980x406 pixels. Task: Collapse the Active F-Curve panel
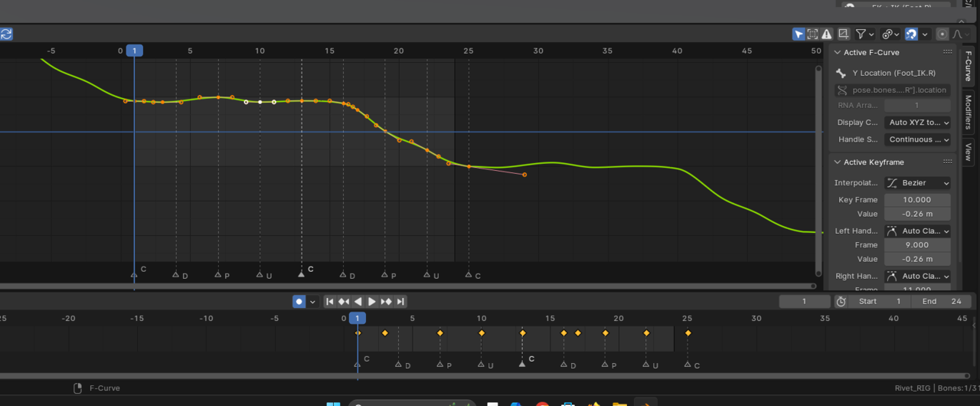pos(836,53)
